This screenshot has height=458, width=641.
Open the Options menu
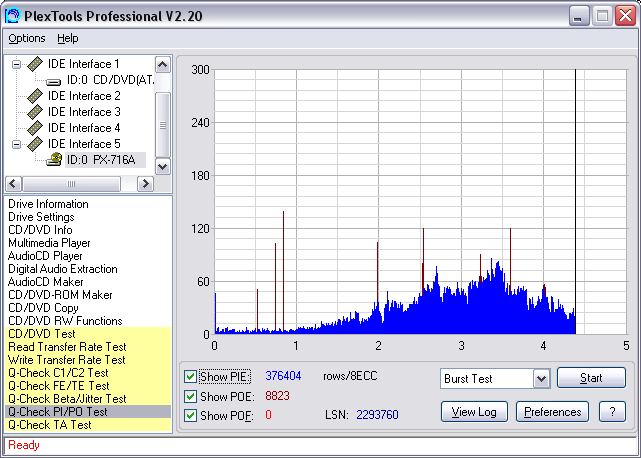(x=27, y=38)
